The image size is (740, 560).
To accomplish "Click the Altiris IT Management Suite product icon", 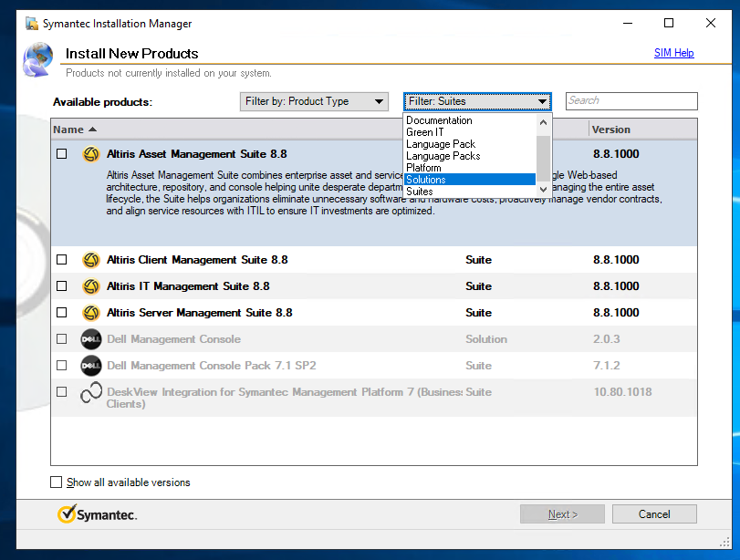I will click(90, 285).
